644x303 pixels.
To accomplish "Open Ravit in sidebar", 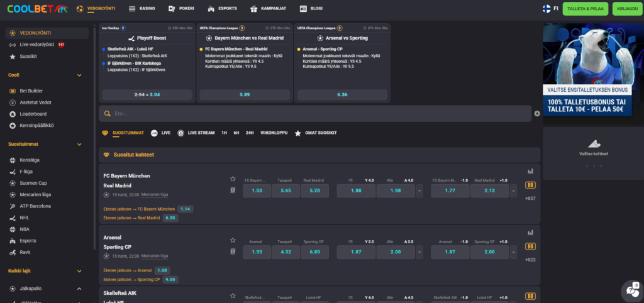I will [25, 252].
